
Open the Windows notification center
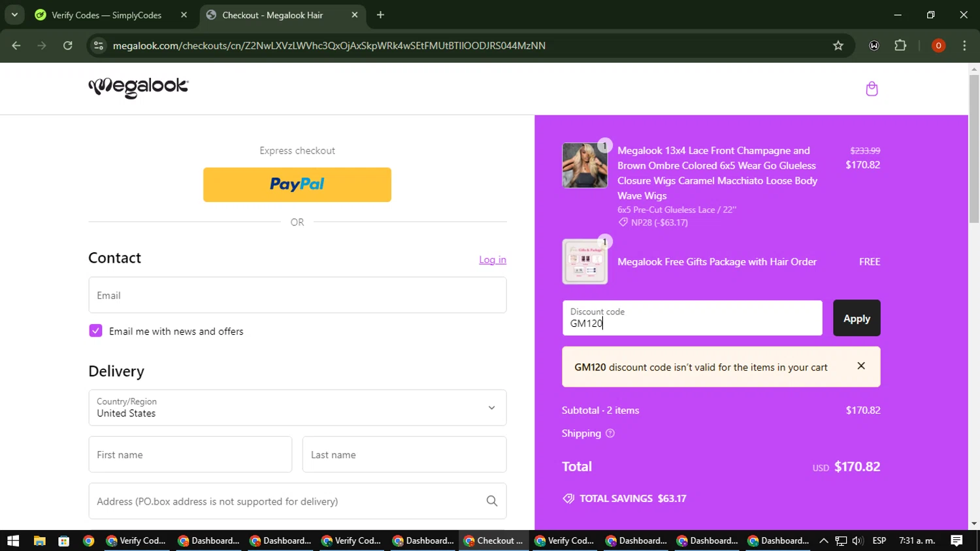[x=956, y=541]
